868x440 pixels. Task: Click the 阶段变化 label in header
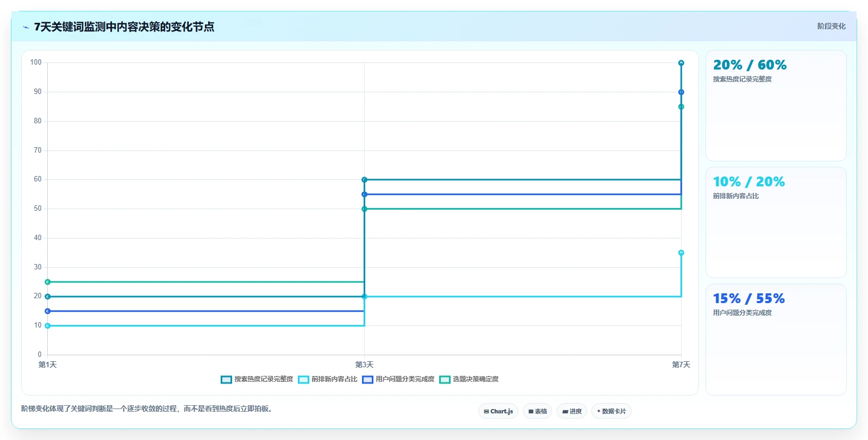831,26
